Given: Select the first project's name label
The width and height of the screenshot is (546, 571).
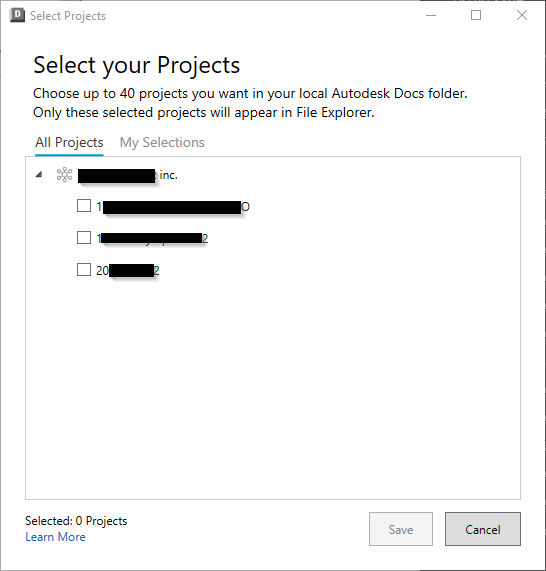Looking at the screenshot, I should click(x=173, y=207).
